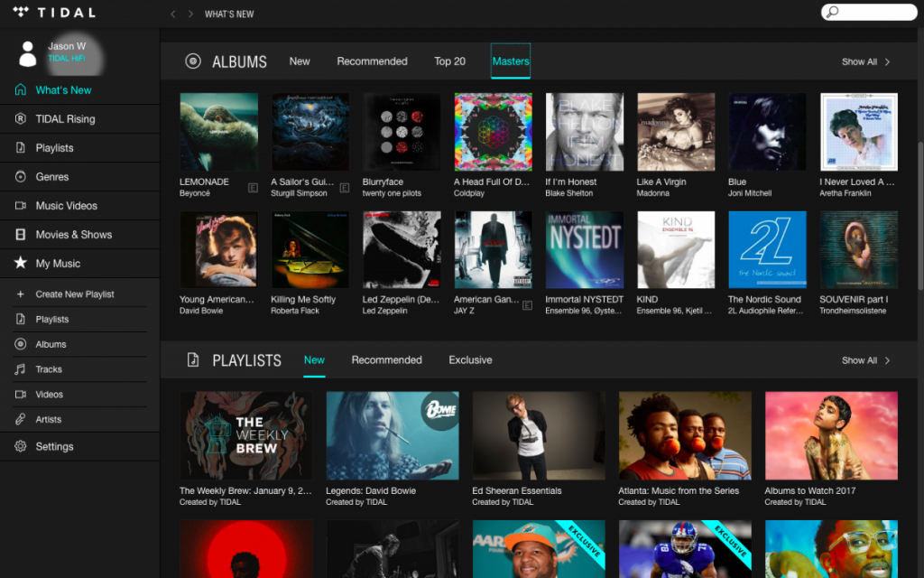Open the Immortal NYSTEDT album cover
Viewport: 924px width, 578px height.
pos(585,249)
